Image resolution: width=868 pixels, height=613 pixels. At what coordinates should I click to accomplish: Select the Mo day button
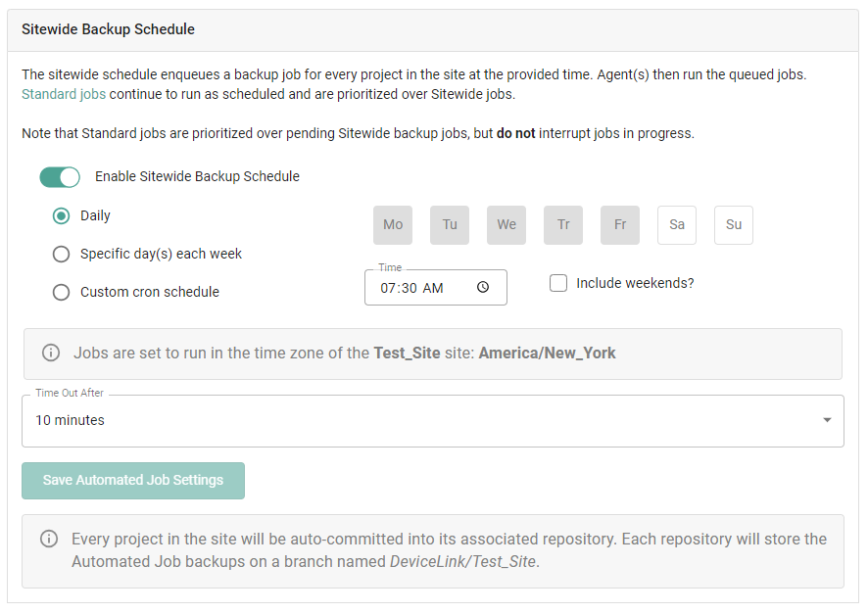[x=393, y=224]
